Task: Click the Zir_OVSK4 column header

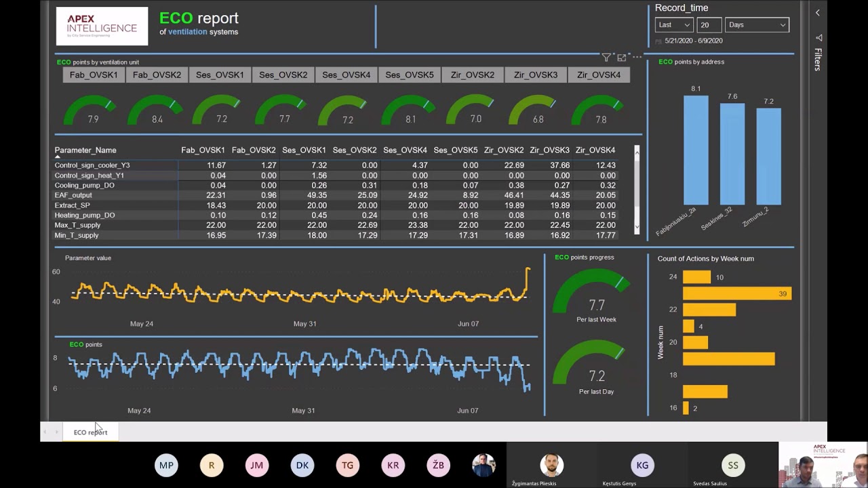Action: (x=595, y=150)
